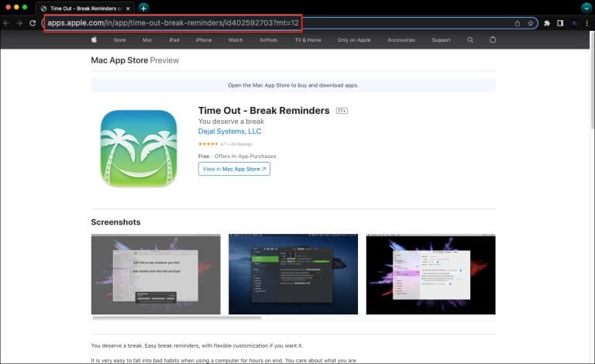Go forward with the browser forward arrow

click(x=19, y=23)
